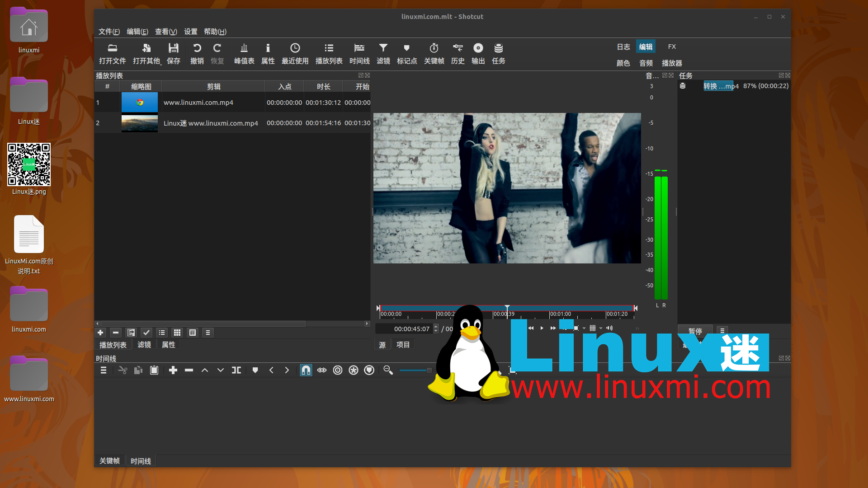Open the Filters (滤镜) funnel icon
868x488 pixels.
coord(383,54)
